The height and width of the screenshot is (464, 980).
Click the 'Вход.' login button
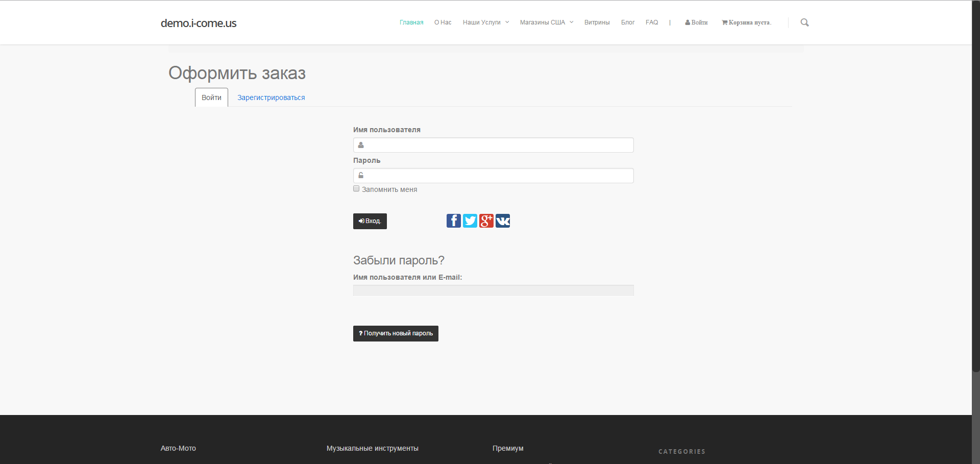click(370, 221)
